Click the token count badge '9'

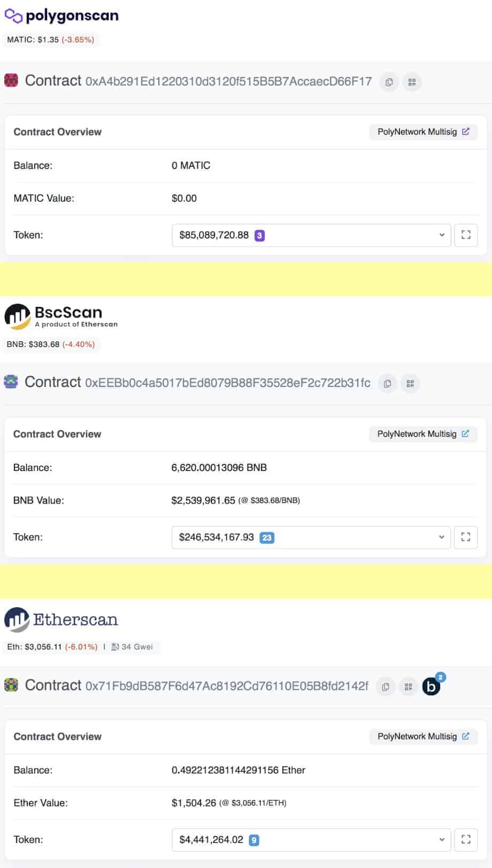tap(254, 840)
